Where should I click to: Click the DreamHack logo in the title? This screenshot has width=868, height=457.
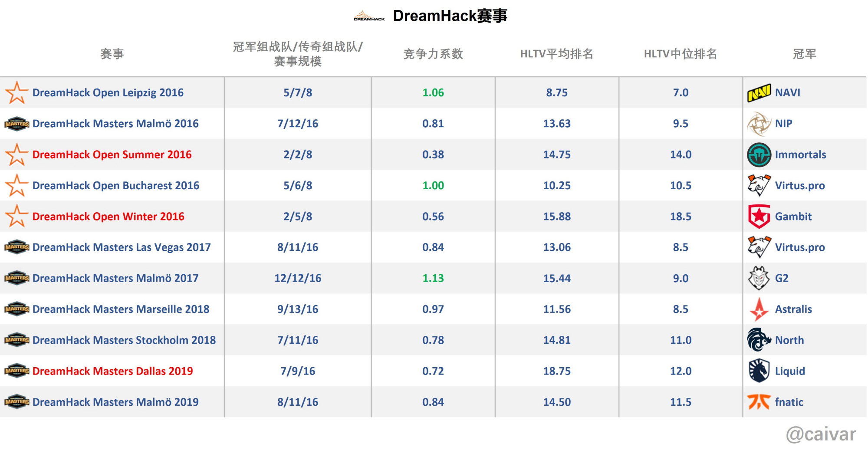click(x=369, y=16)
